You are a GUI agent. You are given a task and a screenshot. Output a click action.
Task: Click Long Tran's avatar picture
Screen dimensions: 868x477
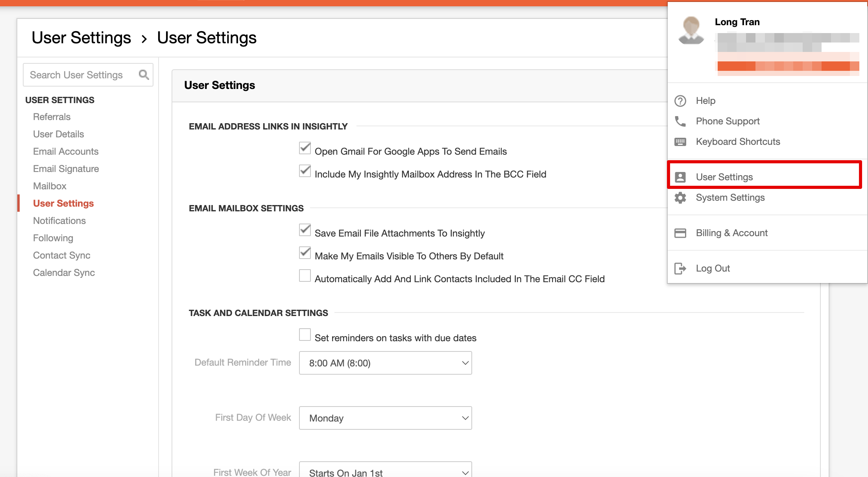click(691, 30)
